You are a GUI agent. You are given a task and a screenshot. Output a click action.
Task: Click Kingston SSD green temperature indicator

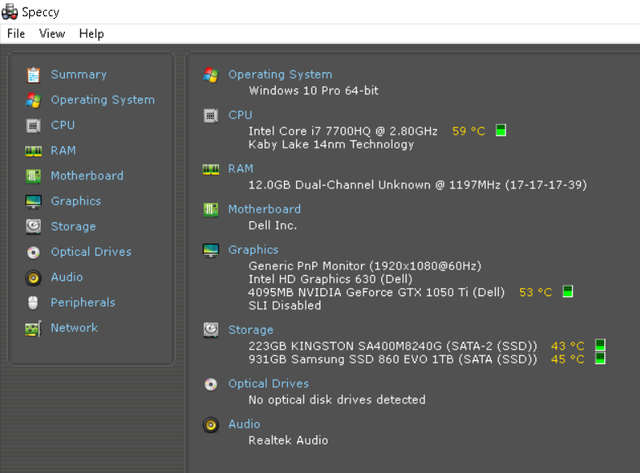pos(600,345)
